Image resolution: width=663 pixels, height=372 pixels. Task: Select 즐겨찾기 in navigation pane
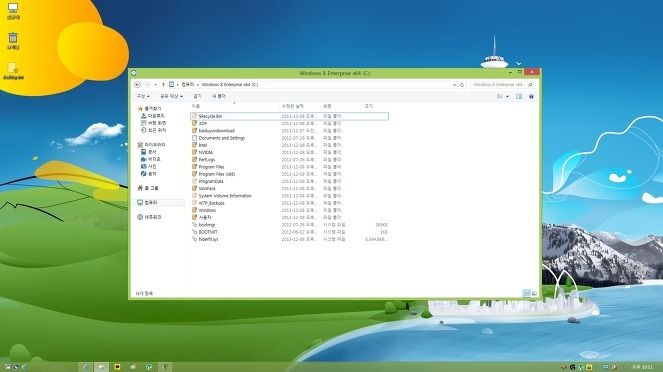pos(149,109)
